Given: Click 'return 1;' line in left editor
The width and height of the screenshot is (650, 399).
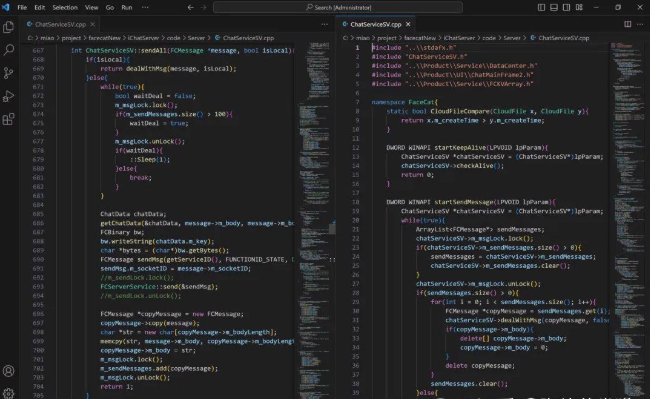Looking at the screenshot, I should [116, 387].
